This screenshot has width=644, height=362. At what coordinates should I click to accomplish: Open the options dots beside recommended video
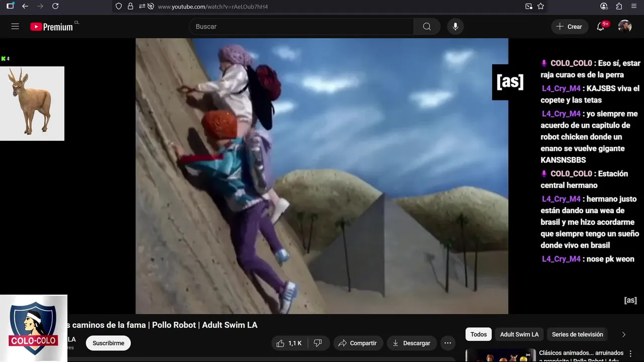coord(631,354)
